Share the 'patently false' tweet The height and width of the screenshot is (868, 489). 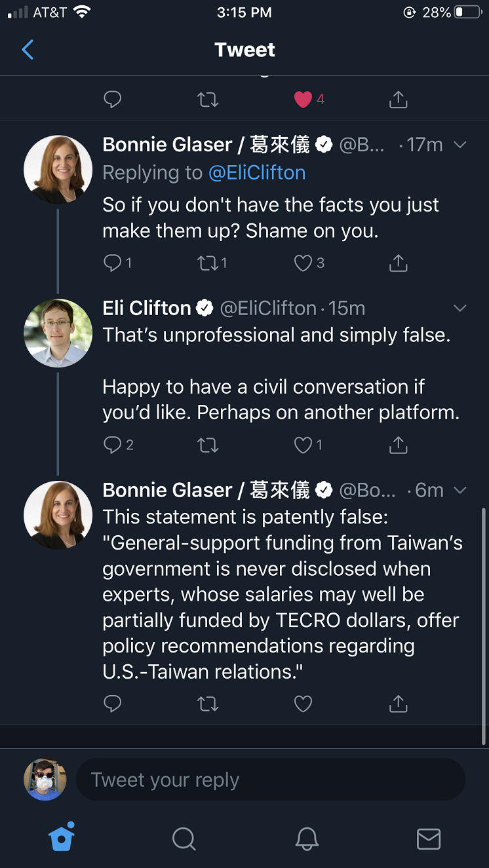(x=398, y=704)
